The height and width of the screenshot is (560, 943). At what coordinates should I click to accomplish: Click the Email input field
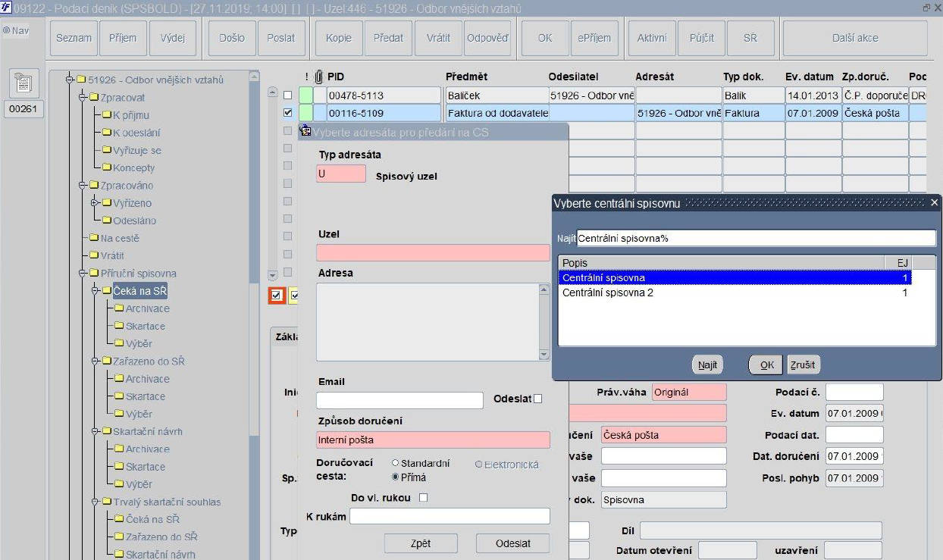tap(399, 400)
